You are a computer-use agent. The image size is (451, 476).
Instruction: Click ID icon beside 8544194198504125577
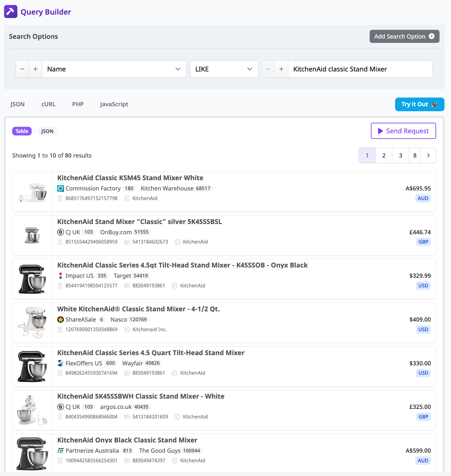point(60,286)
